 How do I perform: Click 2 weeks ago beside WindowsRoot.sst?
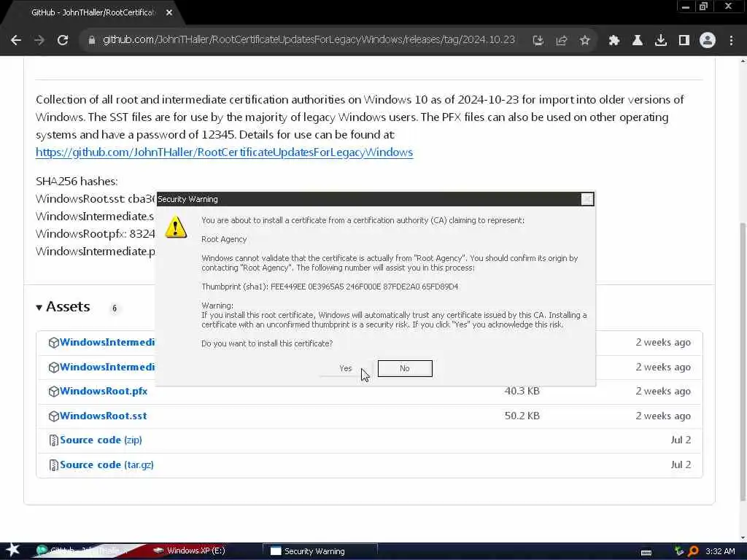point(663,416)
